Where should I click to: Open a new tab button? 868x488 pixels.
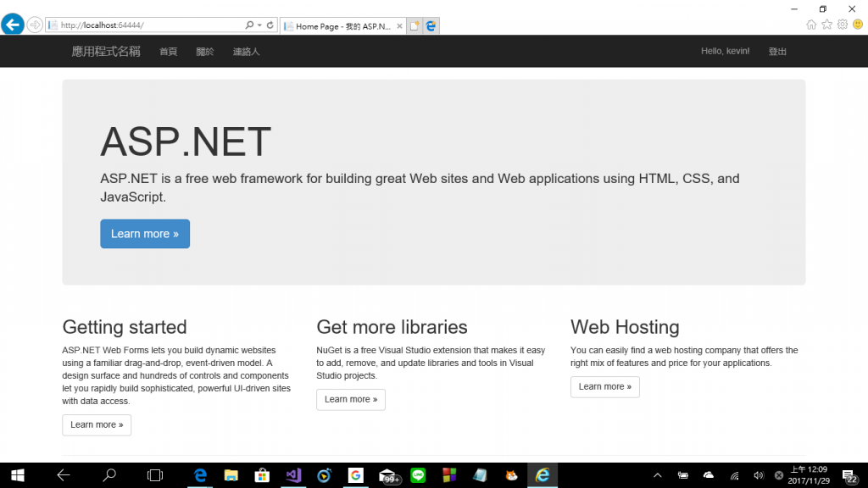(414, 26)
